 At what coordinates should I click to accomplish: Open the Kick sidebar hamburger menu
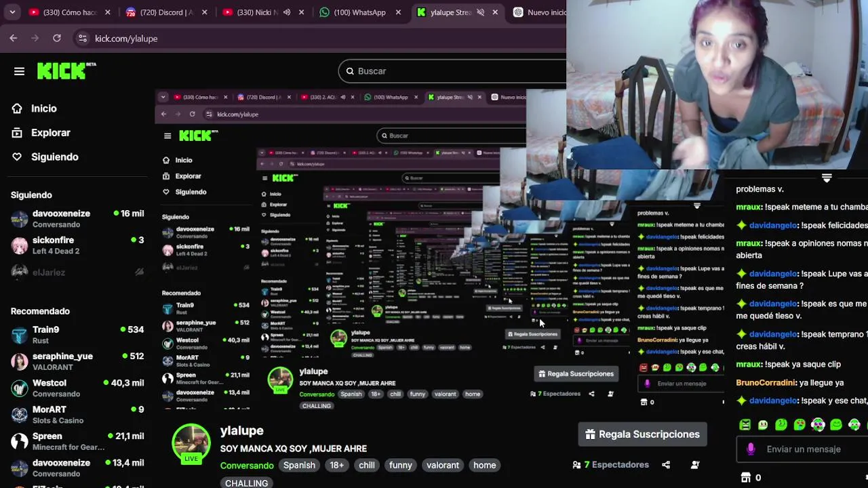(19, 71)
